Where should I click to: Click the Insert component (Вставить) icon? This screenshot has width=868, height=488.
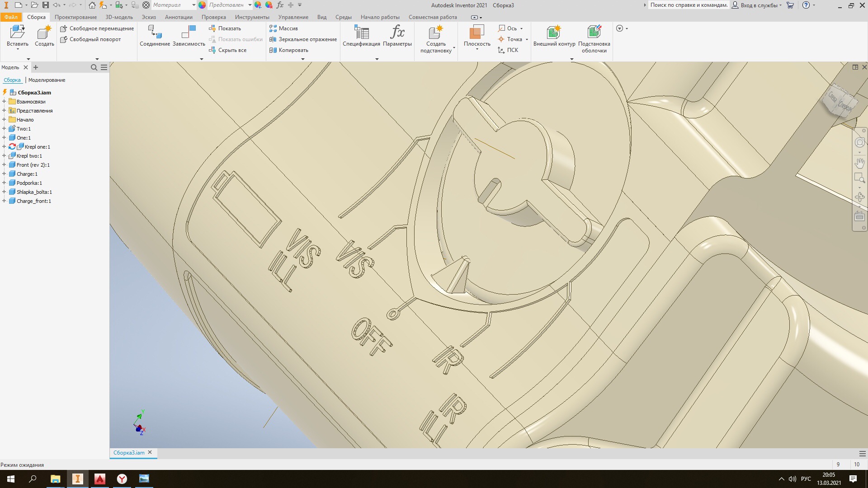(17, 33)
